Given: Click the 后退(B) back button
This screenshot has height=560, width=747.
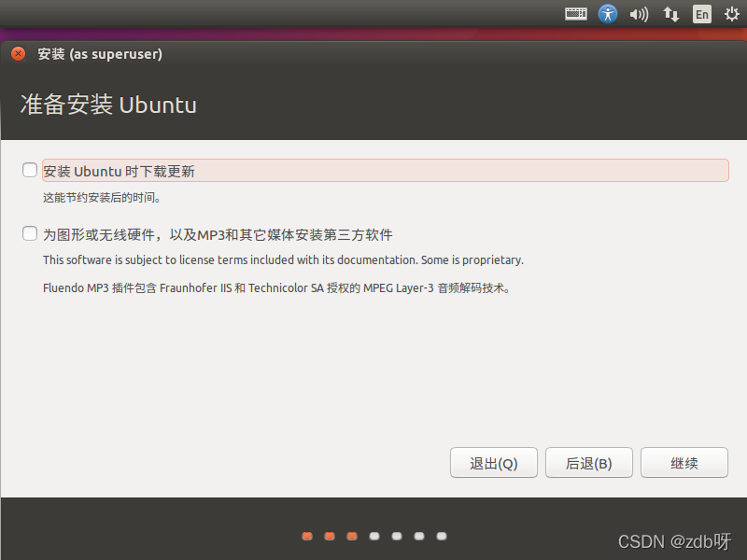Looking at the screenshot, I should point(589,462).
